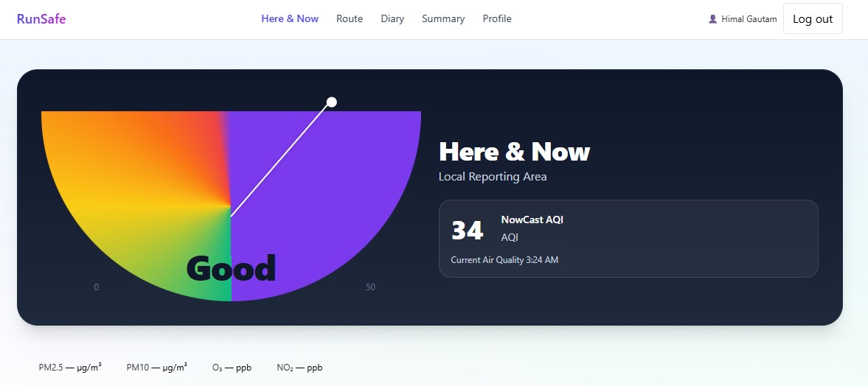Click the Local Reporting Area subtitle

point(493,176)
